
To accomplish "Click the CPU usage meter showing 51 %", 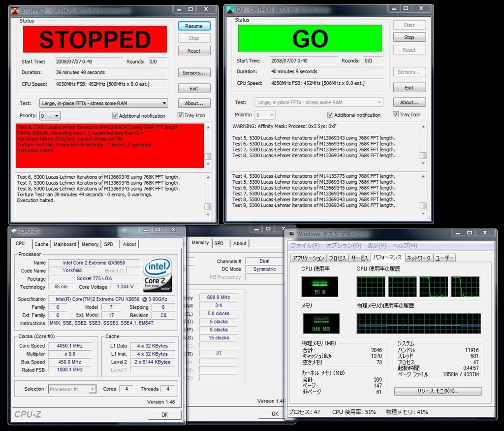I will (320, 287).
